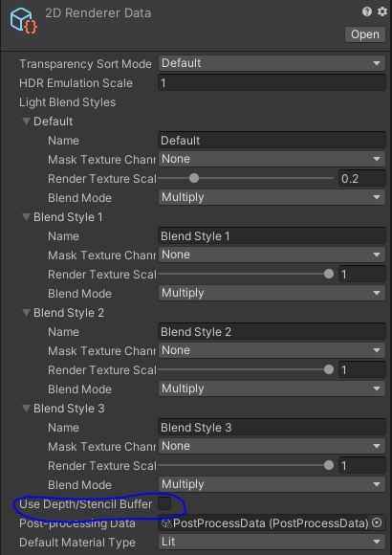392x555 pixels.
Task: Click the Blend Style 1 Name field
Action: click(x=272, y=235)
